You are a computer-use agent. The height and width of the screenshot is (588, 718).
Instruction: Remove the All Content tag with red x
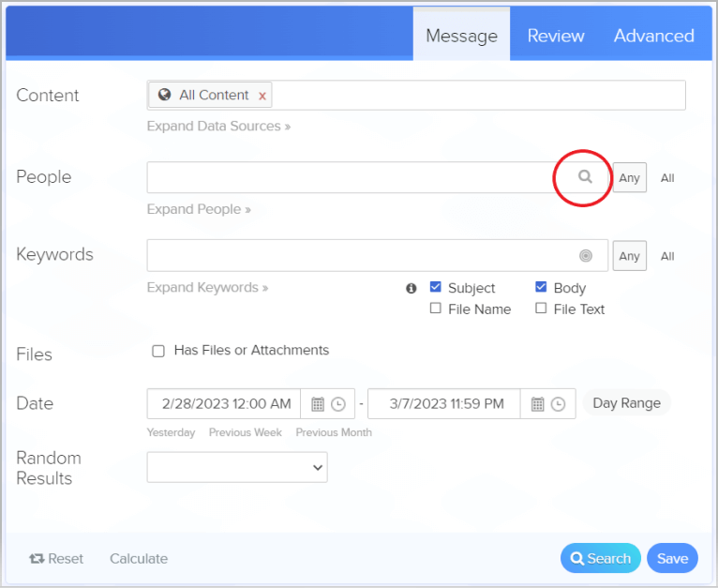[x=262, y=96]
